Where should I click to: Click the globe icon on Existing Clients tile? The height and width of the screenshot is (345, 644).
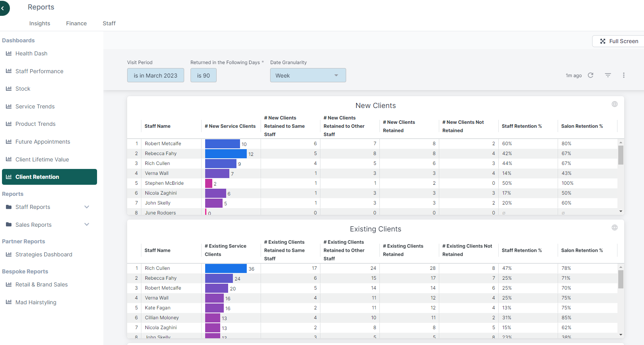[615, 227]
